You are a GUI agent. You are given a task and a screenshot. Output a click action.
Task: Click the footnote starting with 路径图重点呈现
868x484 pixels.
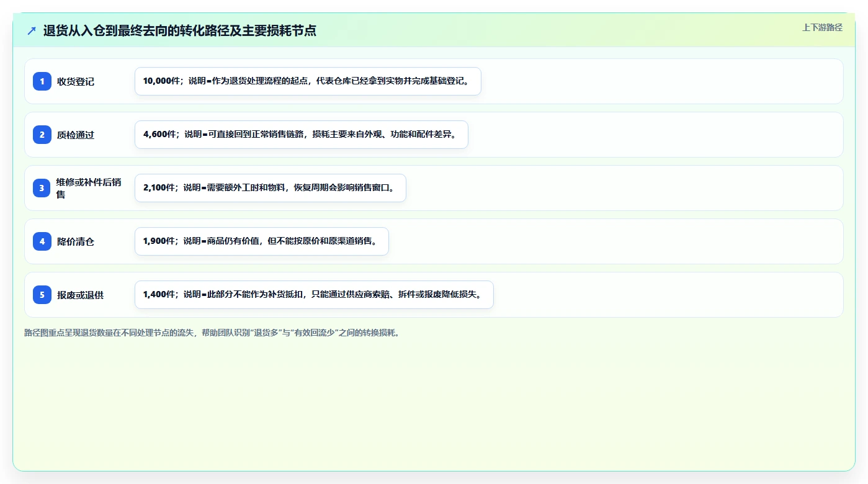click(x=213, y=333)
